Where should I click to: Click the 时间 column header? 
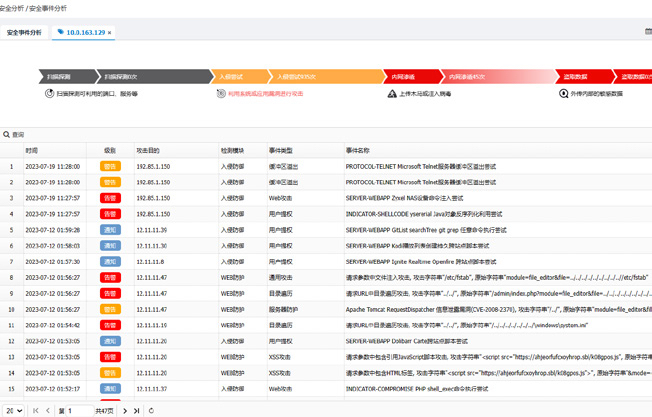tap(32, 150)
